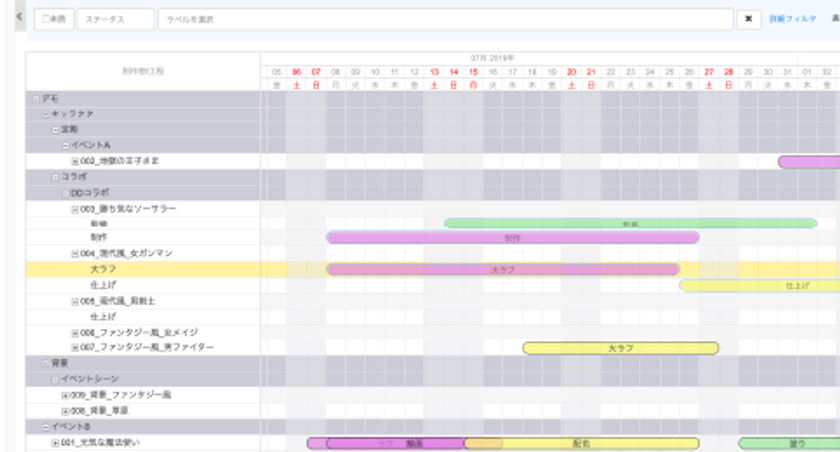This screenshot has height=452, width=840.
Task: Open the 詳細フィルタ link
Action: coord(792,19)
